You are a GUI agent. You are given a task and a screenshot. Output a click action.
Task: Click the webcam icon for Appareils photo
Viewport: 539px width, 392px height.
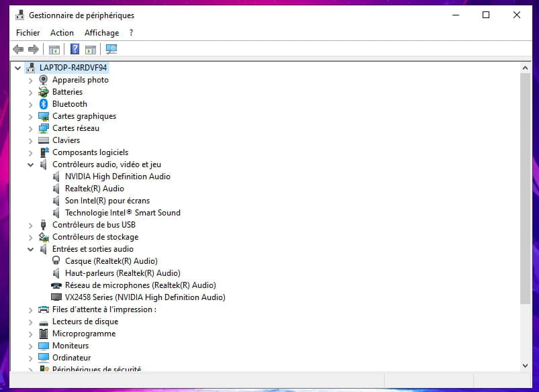point(44,80)
